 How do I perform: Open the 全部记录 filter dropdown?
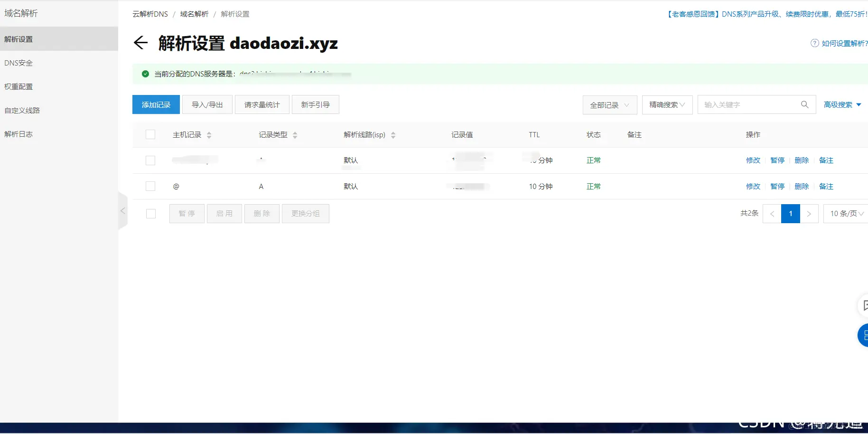point(609,105)
